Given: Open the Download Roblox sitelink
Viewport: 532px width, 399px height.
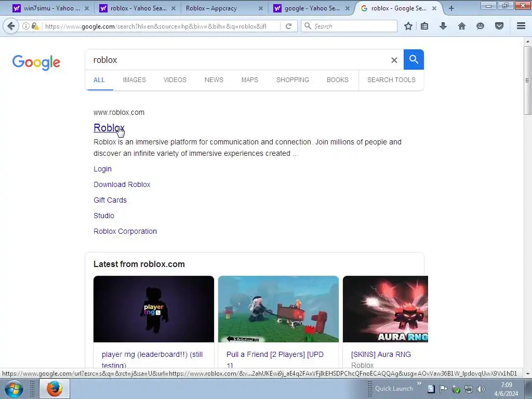Looking at the screenshot, I should pyautogui.click(x=122, y=184).
